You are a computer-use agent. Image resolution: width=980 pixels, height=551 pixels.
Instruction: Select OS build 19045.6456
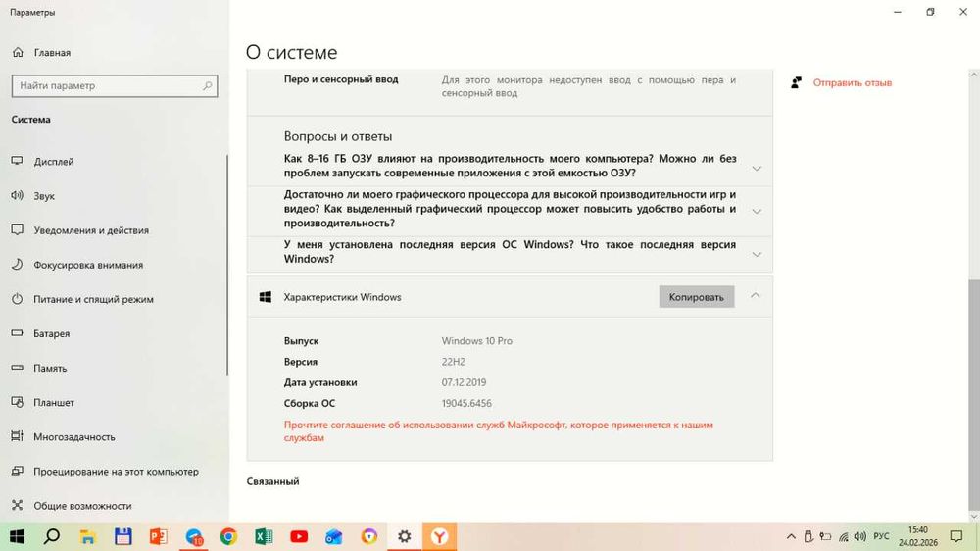point(466,403)
